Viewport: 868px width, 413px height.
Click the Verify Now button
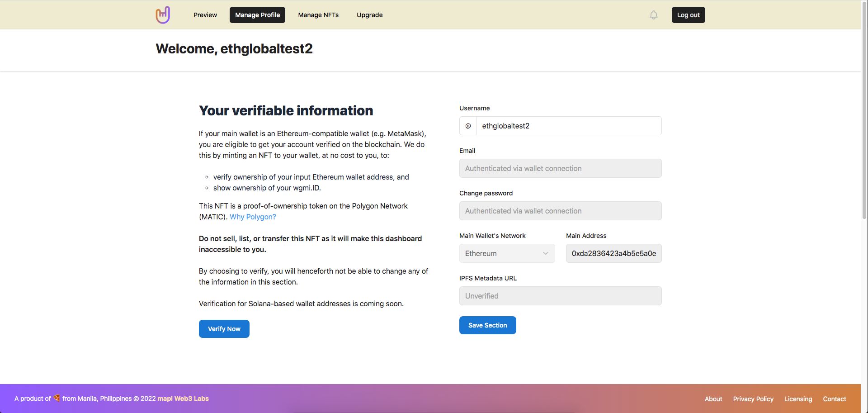[x=224, y=329]
